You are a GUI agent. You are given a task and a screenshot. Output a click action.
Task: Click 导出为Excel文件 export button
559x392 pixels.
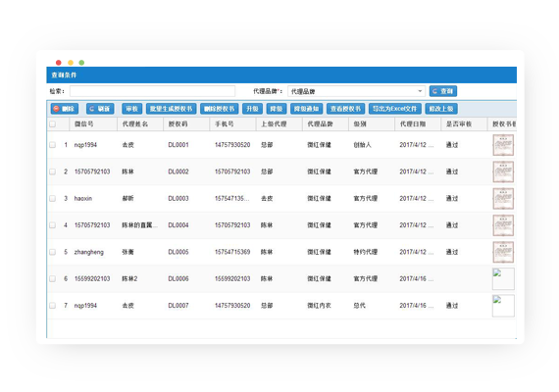click(394, 109)
